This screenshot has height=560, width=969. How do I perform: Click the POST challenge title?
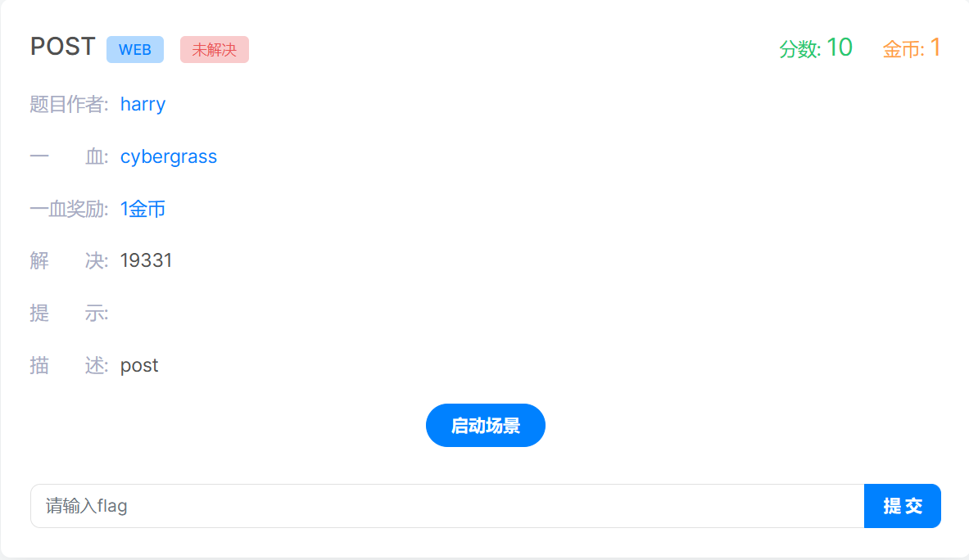click(x=62, y=47)
